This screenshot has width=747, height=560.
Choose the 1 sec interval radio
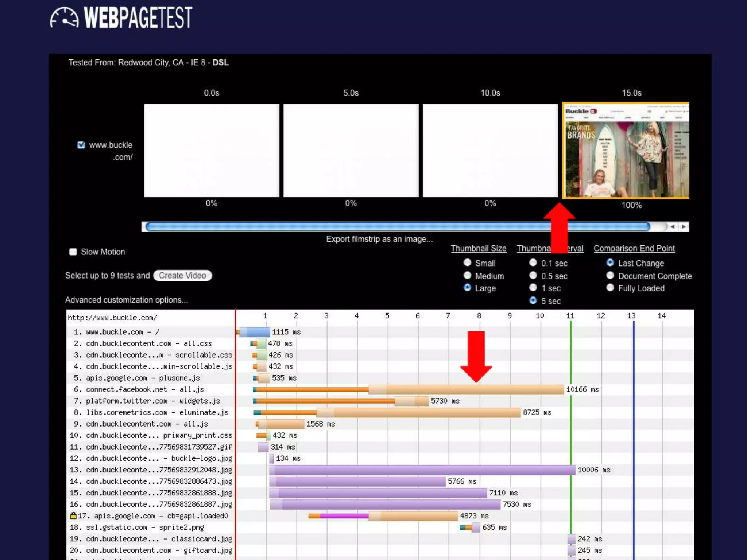[533, 288]
